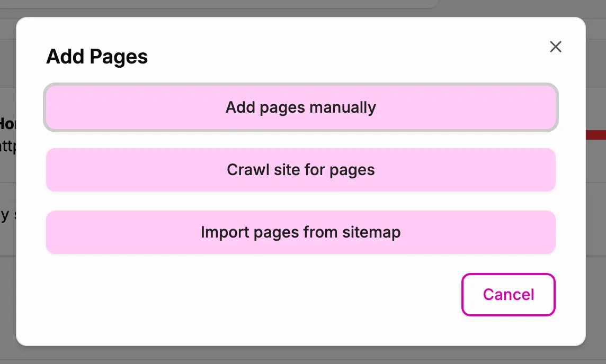
Task: Abort the Add Pages workflow with Cancel
Action: click(x=507, y=295)
